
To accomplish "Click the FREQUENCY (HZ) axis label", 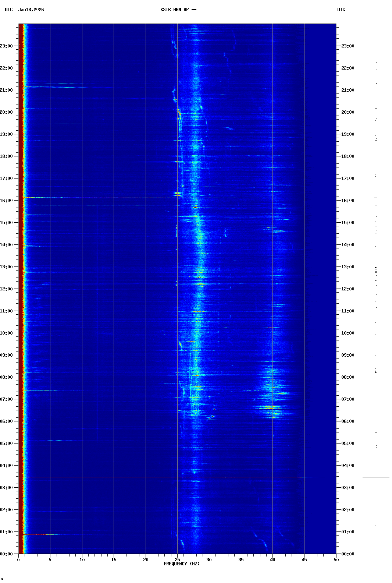I will click(x=181, y=564).
